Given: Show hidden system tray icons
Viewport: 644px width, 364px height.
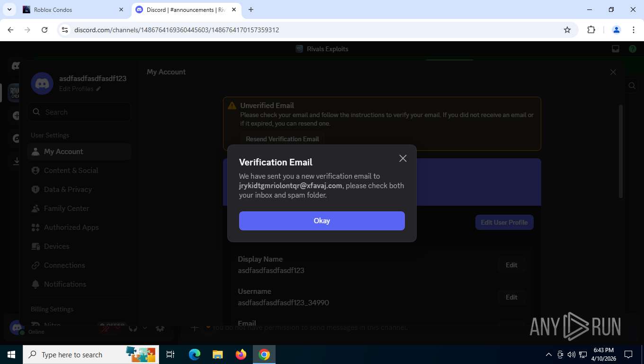Looking at the screenshot, I should point(549,355).
